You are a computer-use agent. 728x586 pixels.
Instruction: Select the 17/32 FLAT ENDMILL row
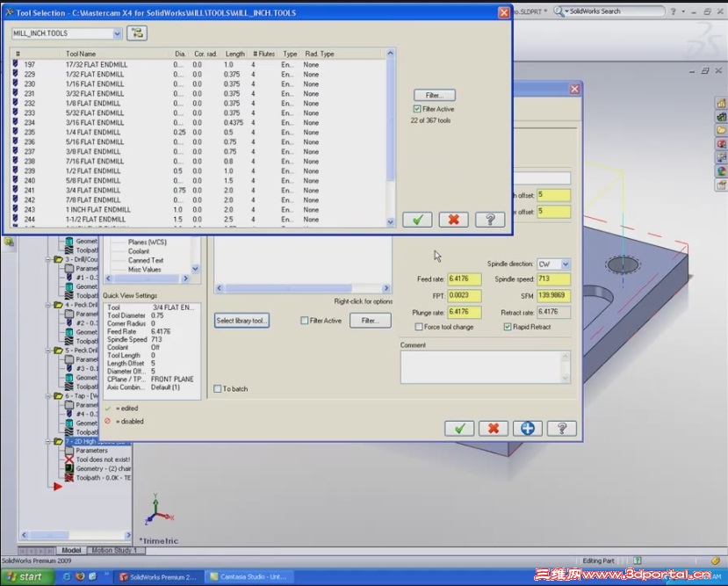click(199, 64)
